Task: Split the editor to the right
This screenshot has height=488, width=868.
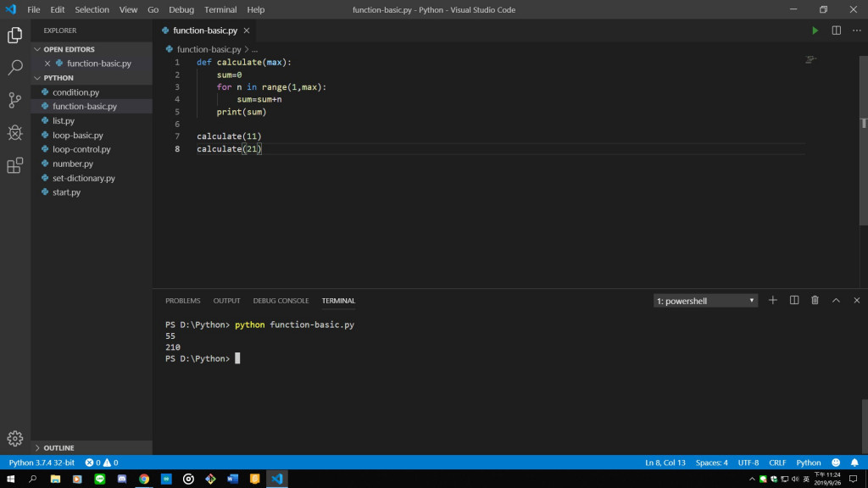Action: point(837,30)
